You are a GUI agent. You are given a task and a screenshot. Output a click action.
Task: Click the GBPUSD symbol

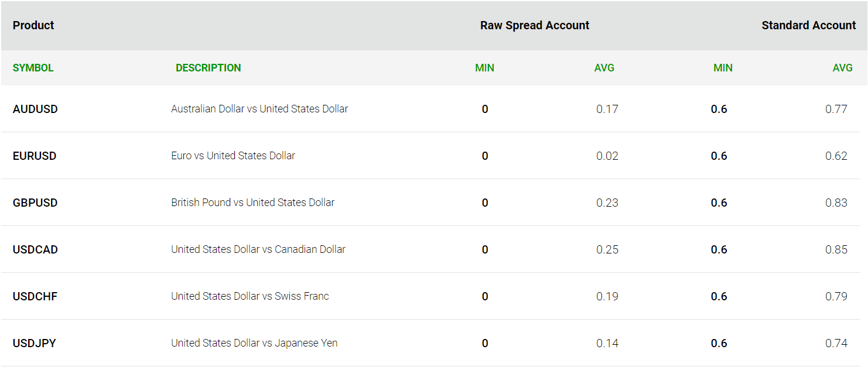[x=35, y=203]
